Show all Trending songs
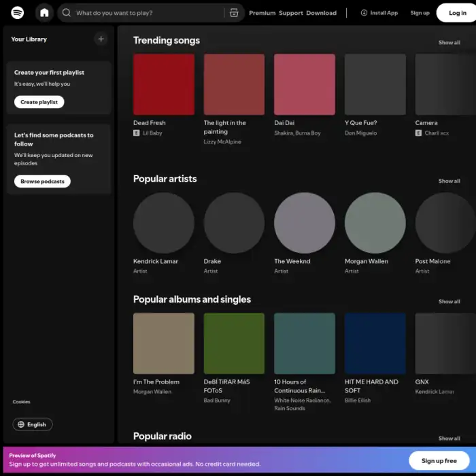Image resolution: width=476 pixels, height=476 pixels. tap(449, 42)
